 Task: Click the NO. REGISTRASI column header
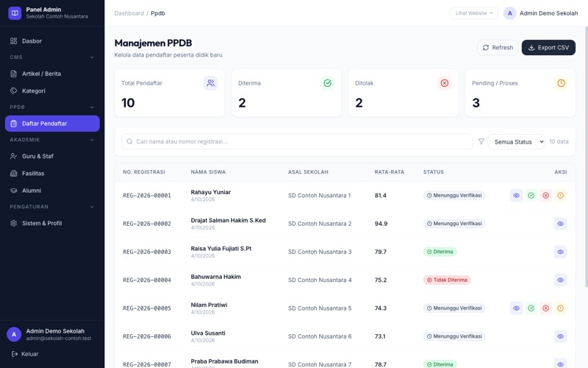click(x=144, y=172)
